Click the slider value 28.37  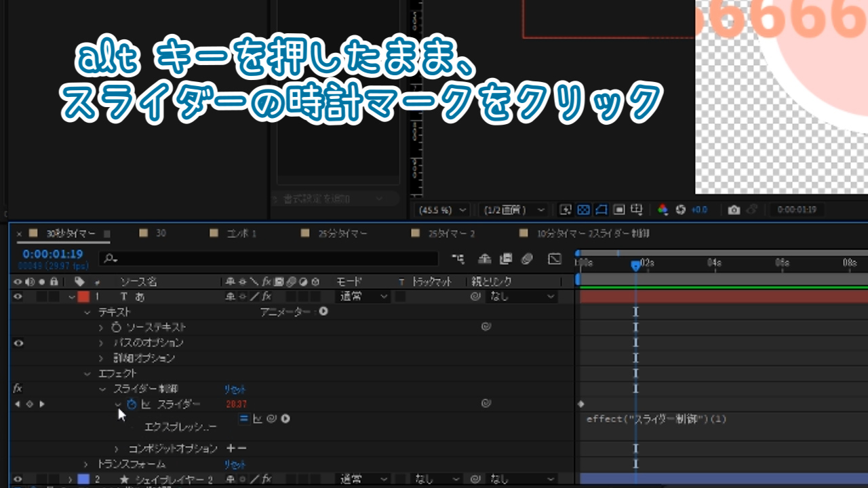click(x=236, y=405)
